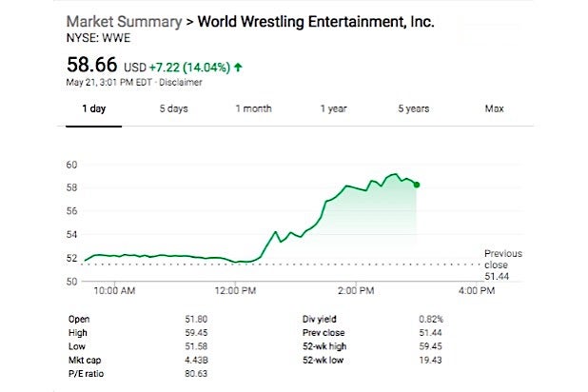Viewport: 588px width, 392px height.
Task: Switch to the 5 days tab
Action: pyautogui.click(x=173, y=108)
